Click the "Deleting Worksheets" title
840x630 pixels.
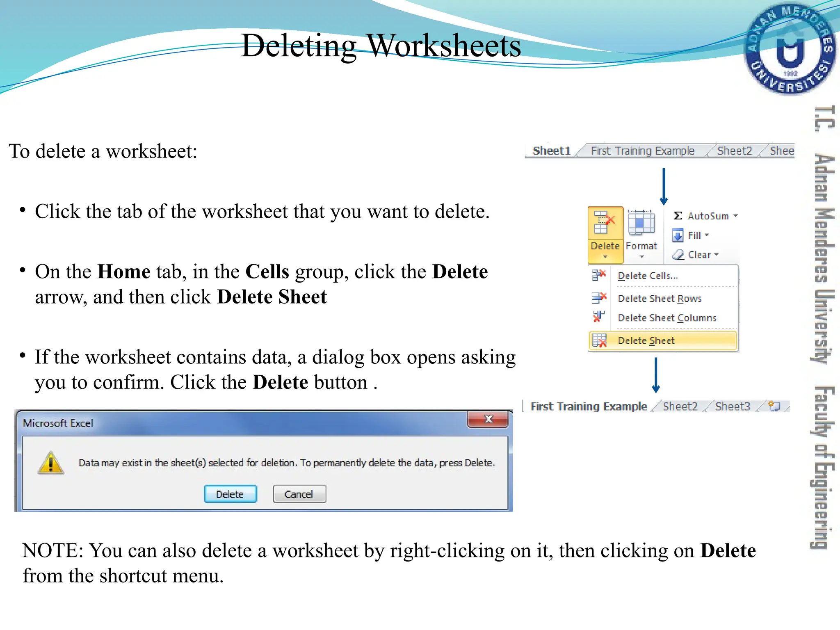tap(381, 46)
